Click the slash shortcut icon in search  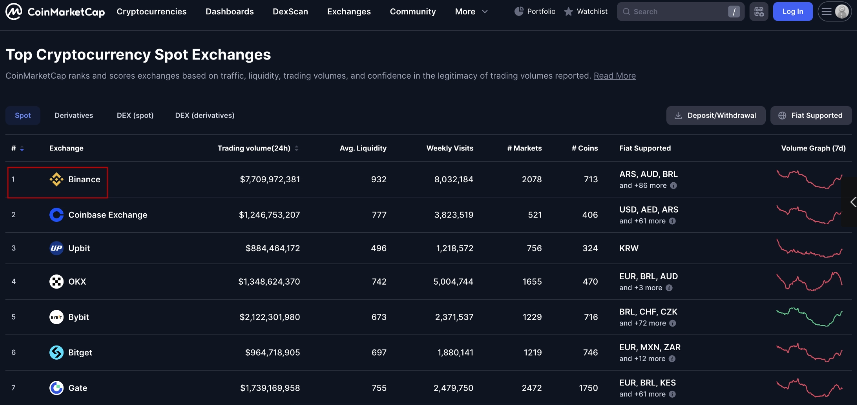click(x=734, y=11)
